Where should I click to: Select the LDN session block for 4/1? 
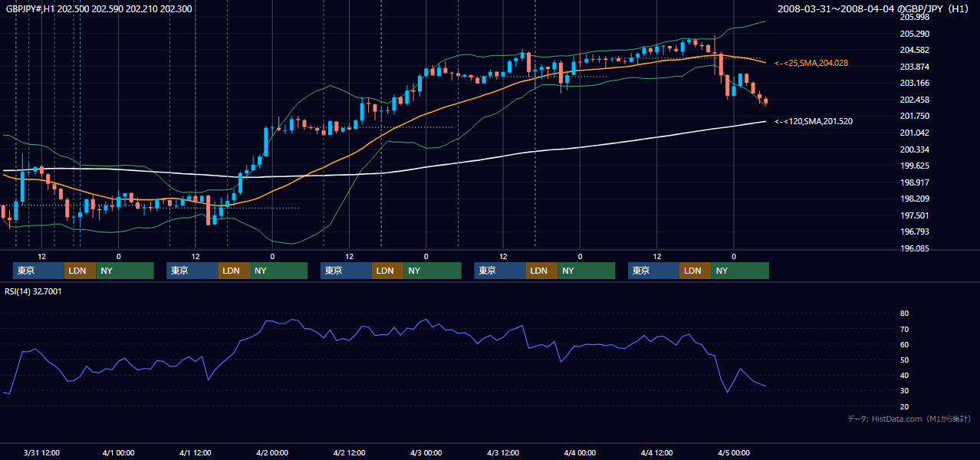(x=234, y=271)
